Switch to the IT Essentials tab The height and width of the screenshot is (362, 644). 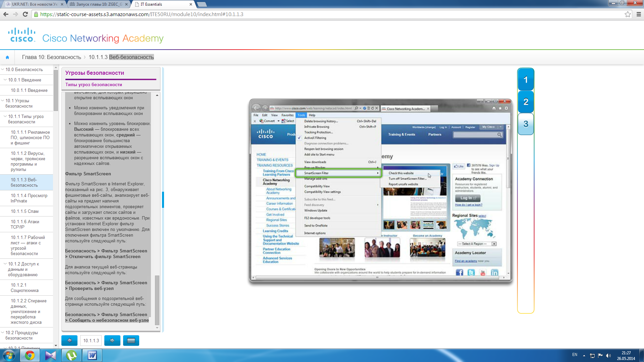click(x=163, y=4)
